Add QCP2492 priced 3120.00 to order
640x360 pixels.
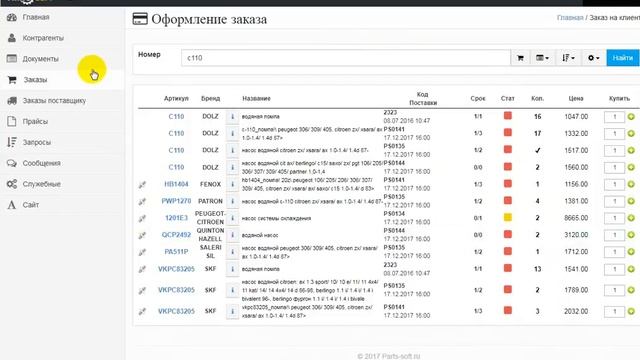(x=631, y=235)
